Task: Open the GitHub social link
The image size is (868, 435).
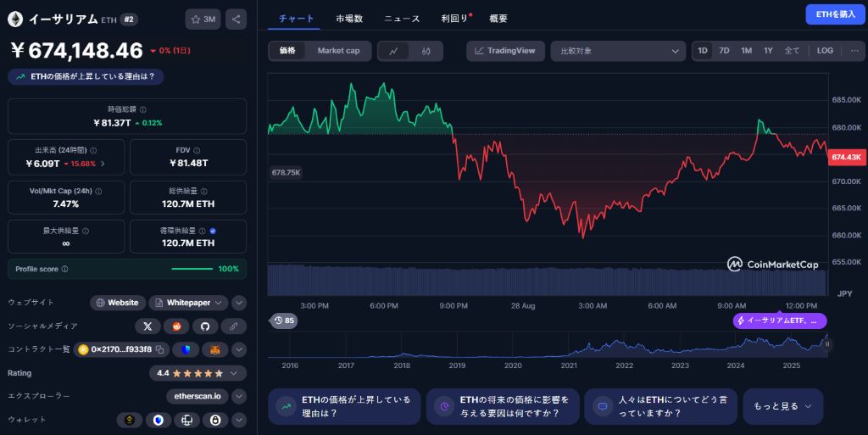Action: 205,326
